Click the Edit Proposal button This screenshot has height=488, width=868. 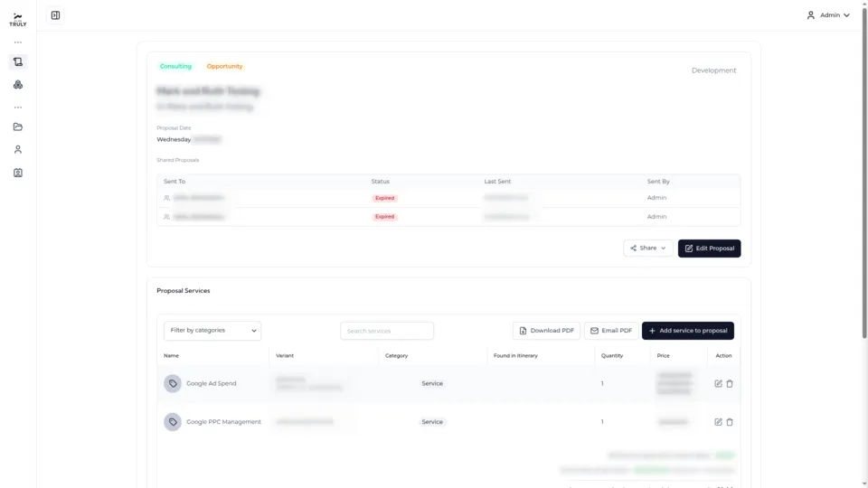point(709,249)
